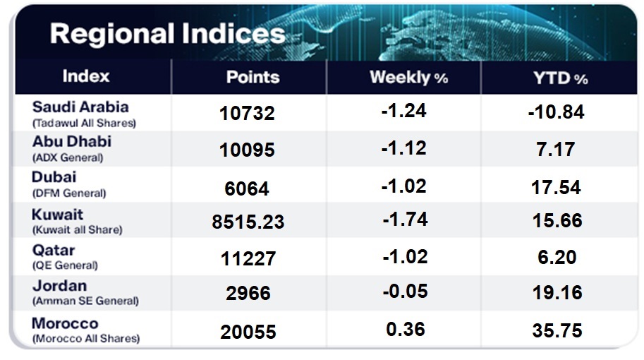
Task: Select the Points column header
Action: (253, 78)
